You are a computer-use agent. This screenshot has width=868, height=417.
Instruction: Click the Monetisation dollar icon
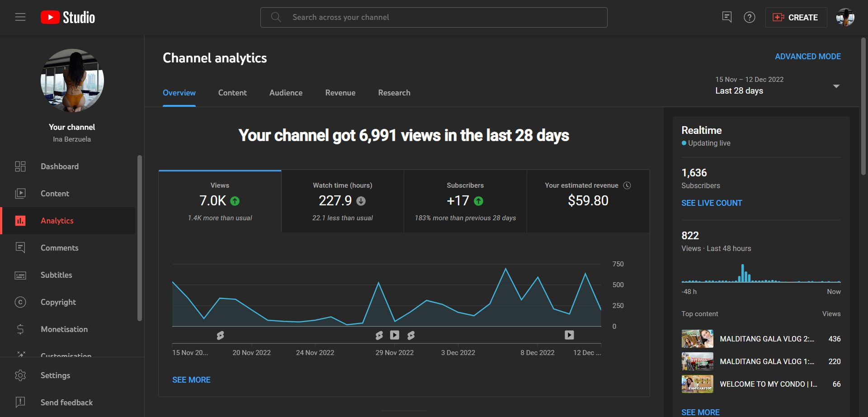[x=20, y=329]
